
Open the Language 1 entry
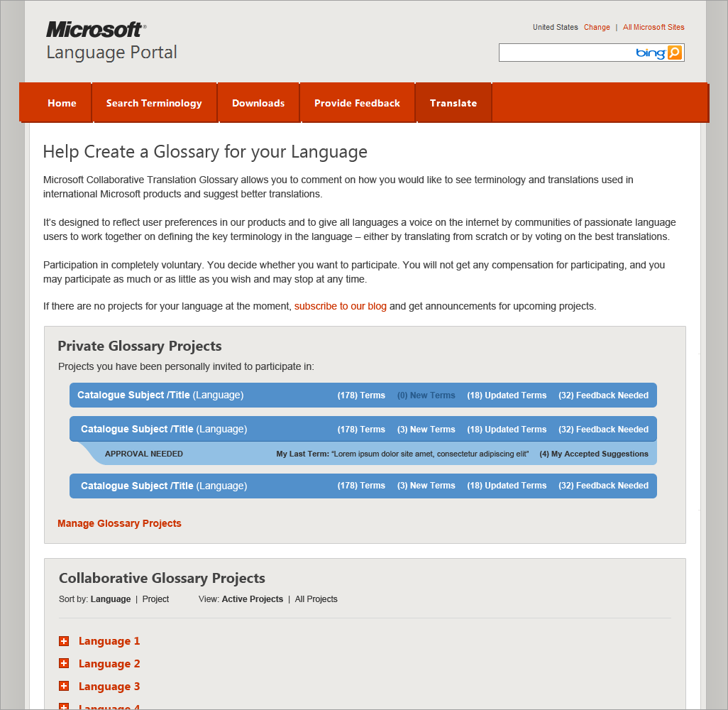tap(109, 641)
